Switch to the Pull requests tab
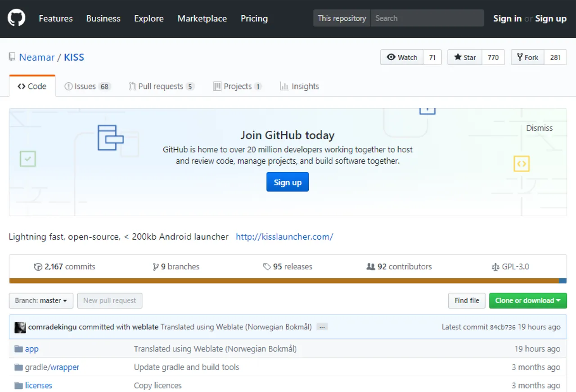 click(162, 86)
